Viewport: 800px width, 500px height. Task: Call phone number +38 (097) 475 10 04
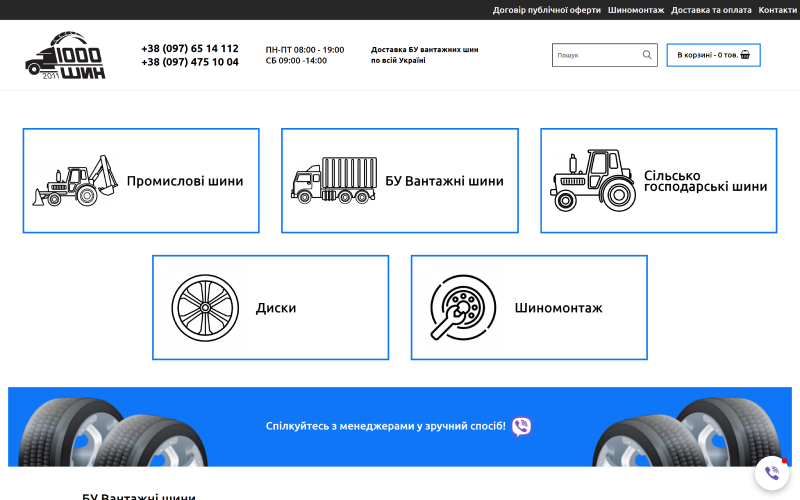190,62
